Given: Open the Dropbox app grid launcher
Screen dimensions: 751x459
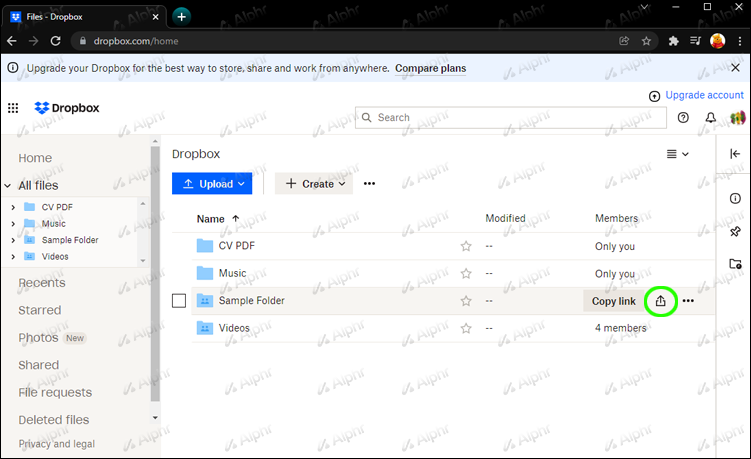Looking at the screenshot, I should tap(13, 108).
